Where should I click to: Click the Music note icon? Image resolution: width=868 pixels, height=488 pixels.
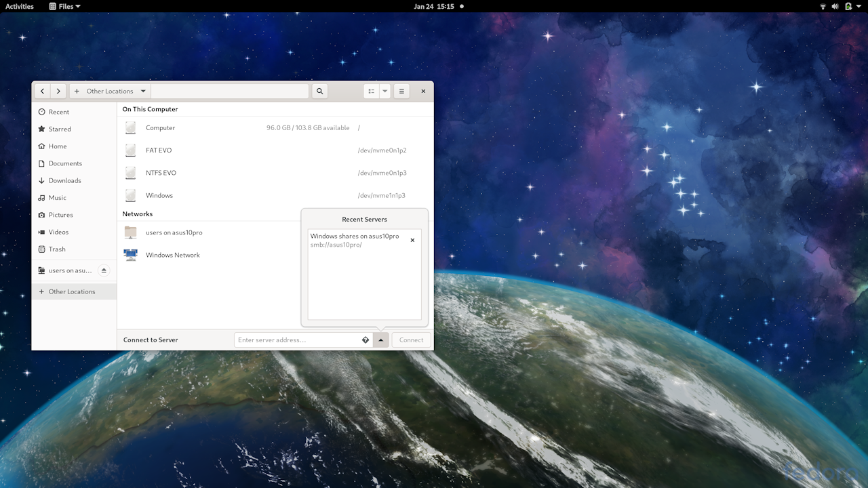[42, 197]
